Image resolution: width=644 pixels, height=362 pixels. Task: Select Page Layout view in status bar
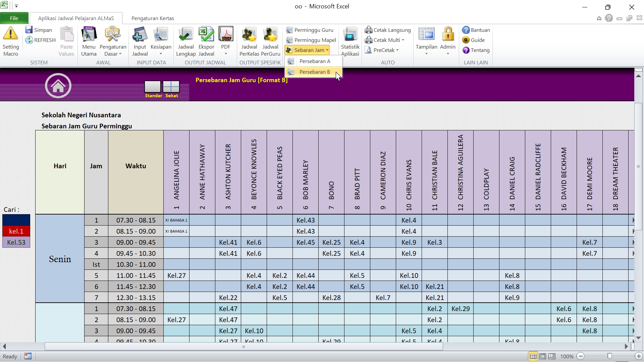click(x=542, y=356)
